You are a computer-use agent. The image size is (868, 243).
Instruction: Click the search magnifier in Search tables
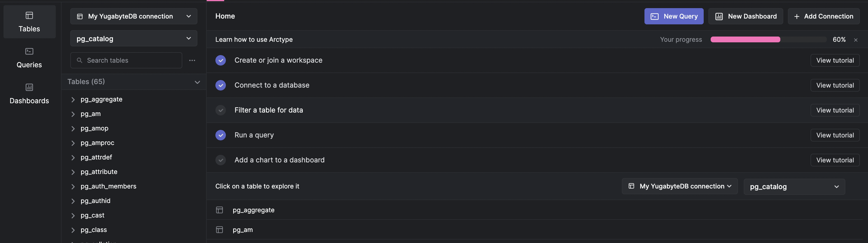pos(80,60)
